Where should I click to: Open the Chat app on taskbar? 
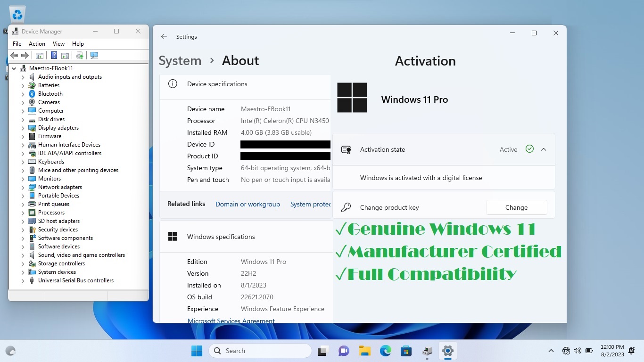(x=344, y=351)
